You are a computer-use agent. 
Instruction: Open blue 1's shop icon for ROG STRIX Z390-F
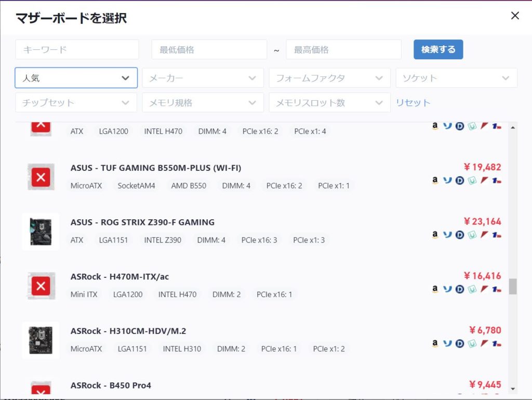497,235
